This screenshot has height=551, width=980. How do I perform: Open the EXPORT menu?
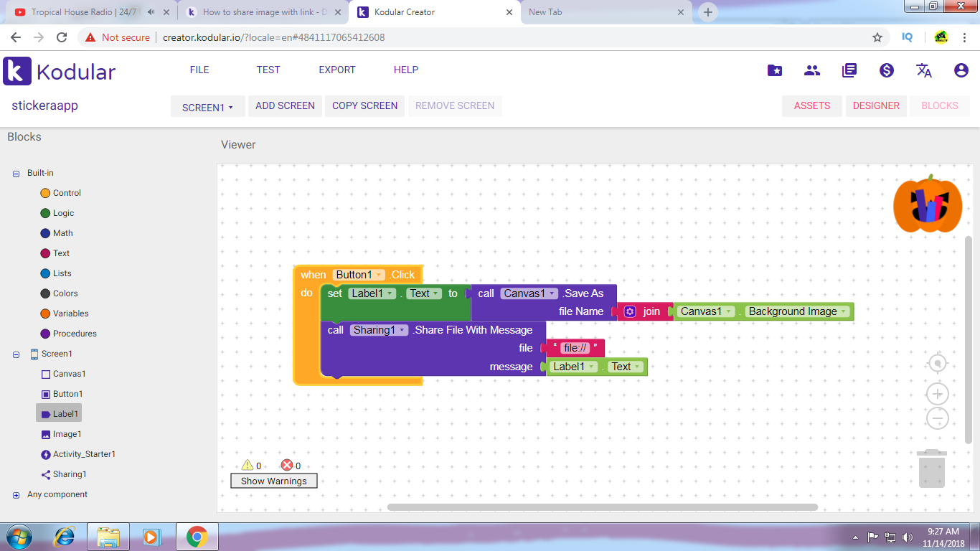point(337,70)
